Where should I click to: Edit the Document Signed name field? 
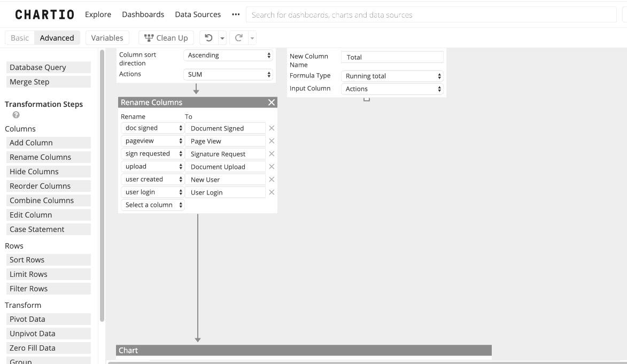point(226,128)
